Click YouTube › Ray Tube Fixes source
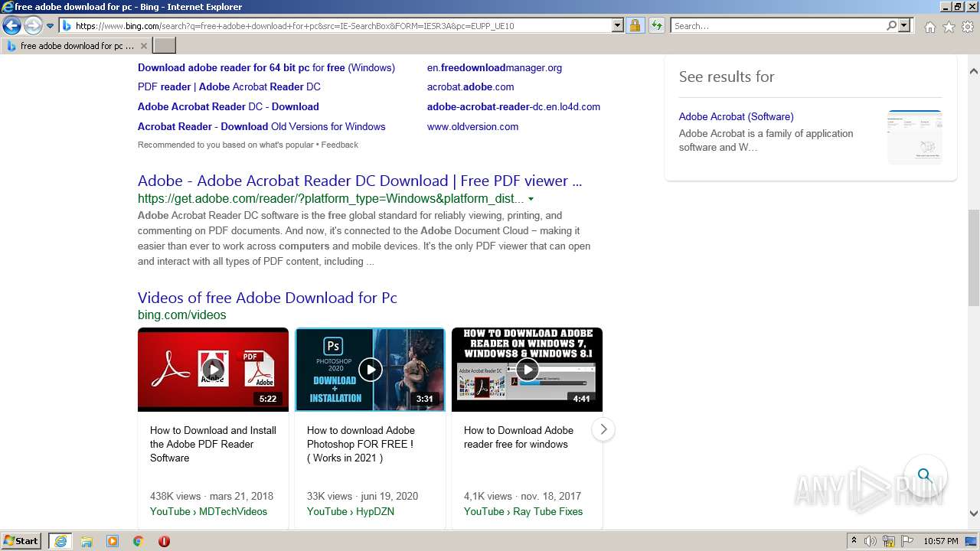This screenshot has width=980, height=551. click(x=523, y=511)
